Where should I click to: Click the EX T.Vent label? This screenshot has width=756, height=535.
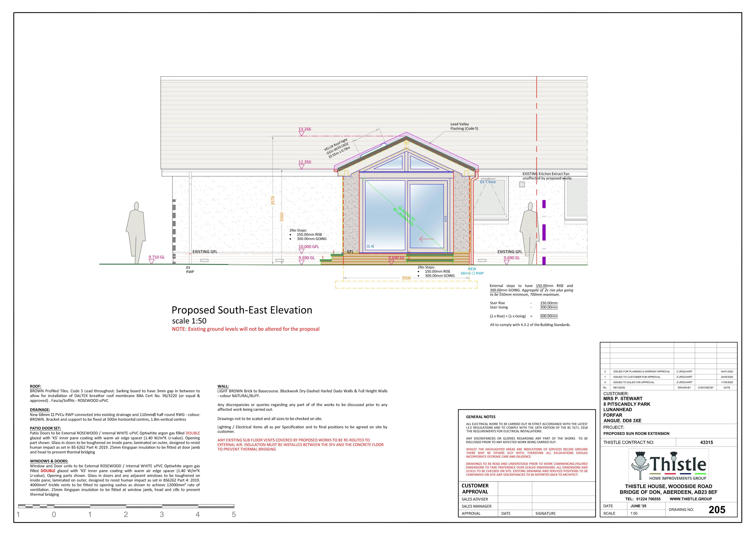pyautogui.click(x=488, y=182)
